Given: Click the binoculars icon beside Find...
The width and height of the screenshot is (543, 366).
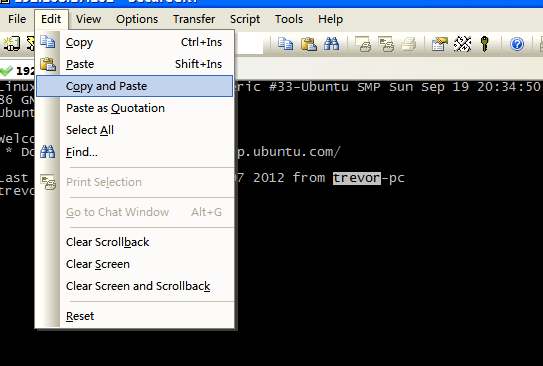Looking at the screenshot, I should point(47,152).
